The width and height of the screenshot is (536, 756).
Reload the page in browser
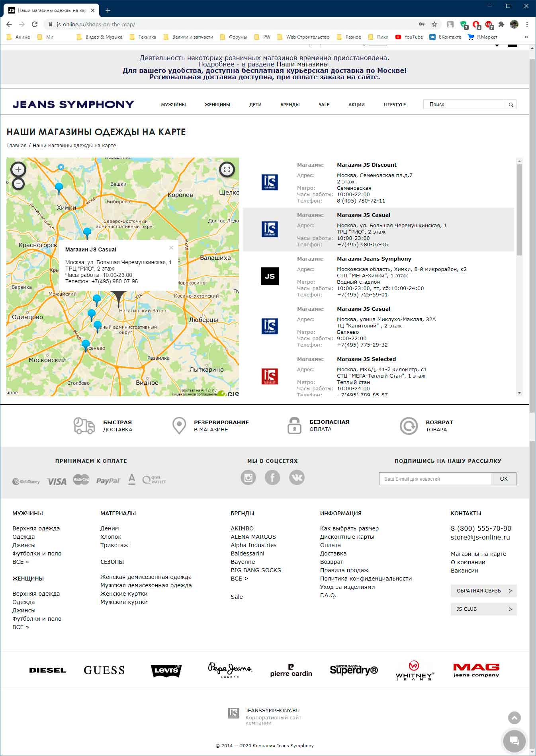[35, 24]
